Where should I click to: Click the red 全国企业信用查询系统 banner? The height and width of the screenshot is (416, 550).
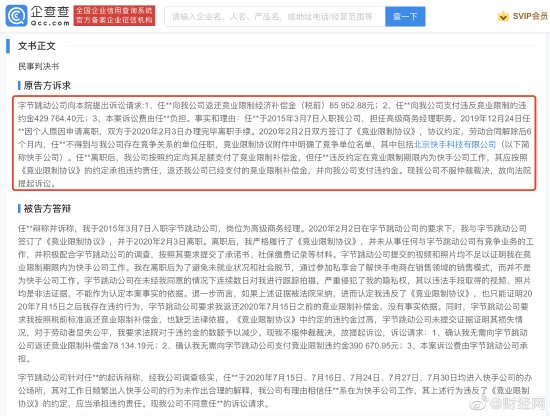tap(114, 16)
